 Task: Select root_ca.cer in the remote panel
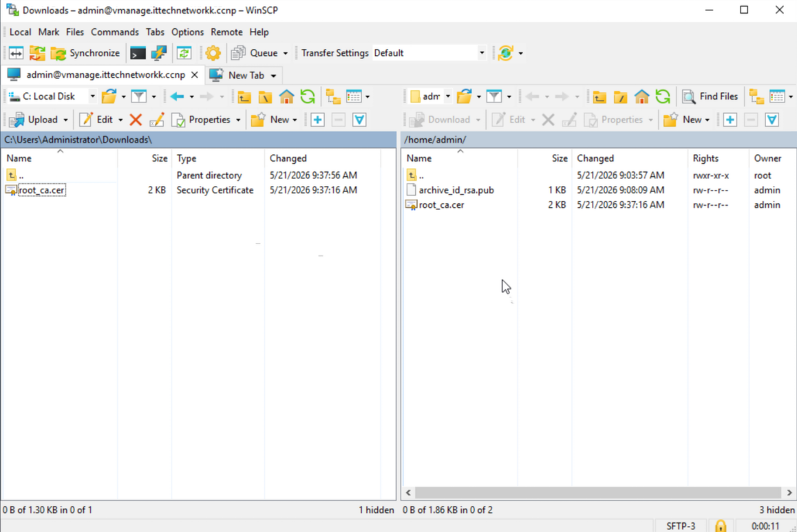pos(441,205)
